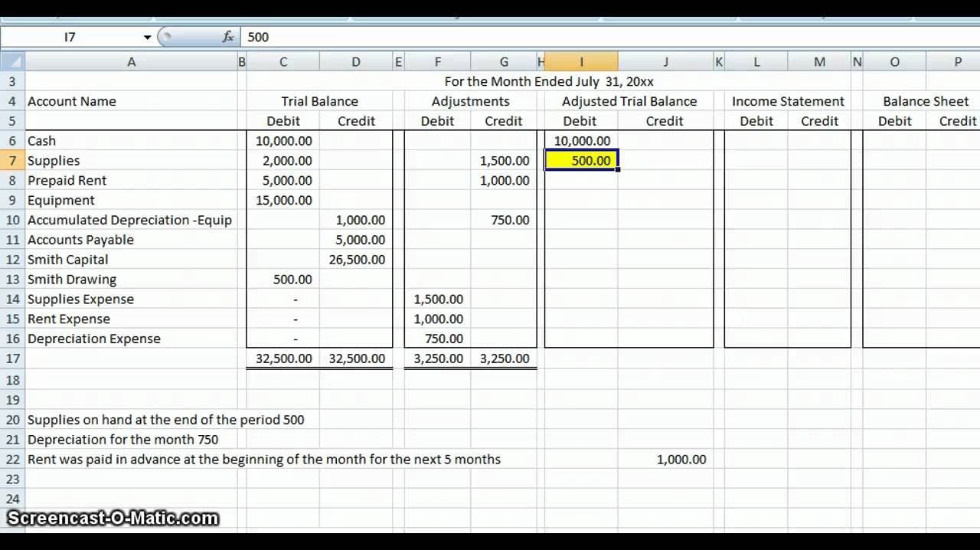Select the Income Statement heading cell

coord(787,100)
